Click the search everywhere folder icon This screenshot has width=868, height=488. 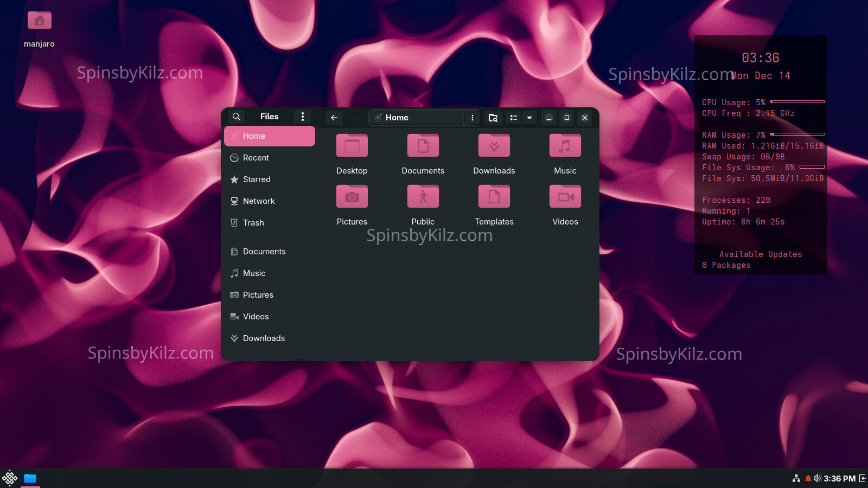pos(493,118)
